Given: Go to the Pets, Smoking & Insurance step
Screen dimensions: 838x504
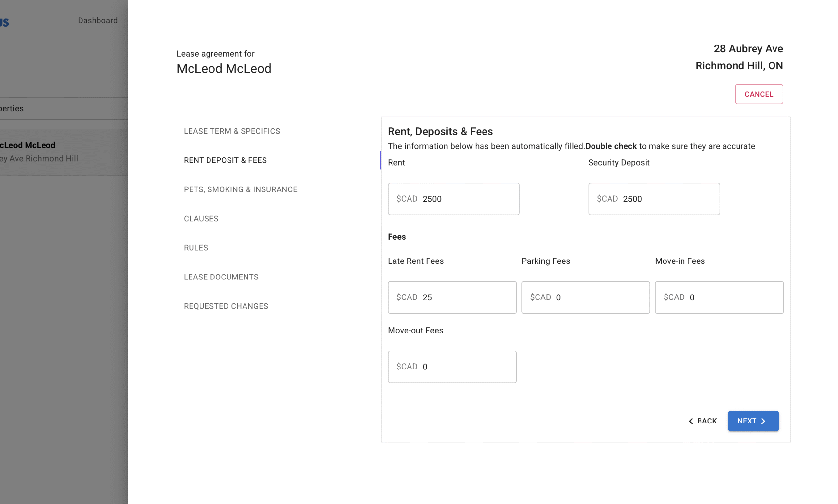Looking at the screenshot, I should [x=240, y=189].
